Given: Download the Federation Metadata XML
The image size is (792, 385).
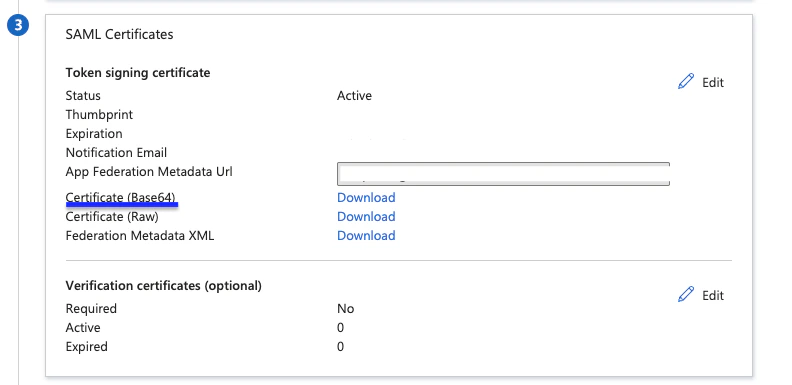Looking at the screenshot, I should (366, 236).
